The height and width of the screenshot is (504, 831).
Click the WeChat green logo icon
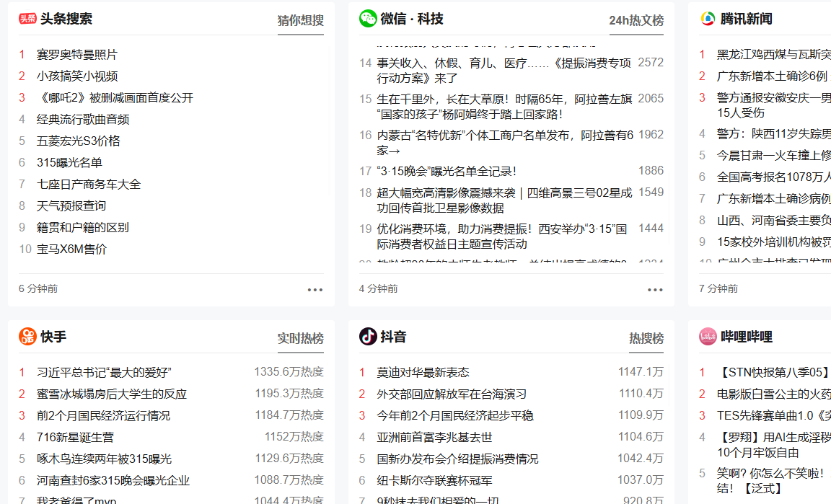click(x=368, y=19)
